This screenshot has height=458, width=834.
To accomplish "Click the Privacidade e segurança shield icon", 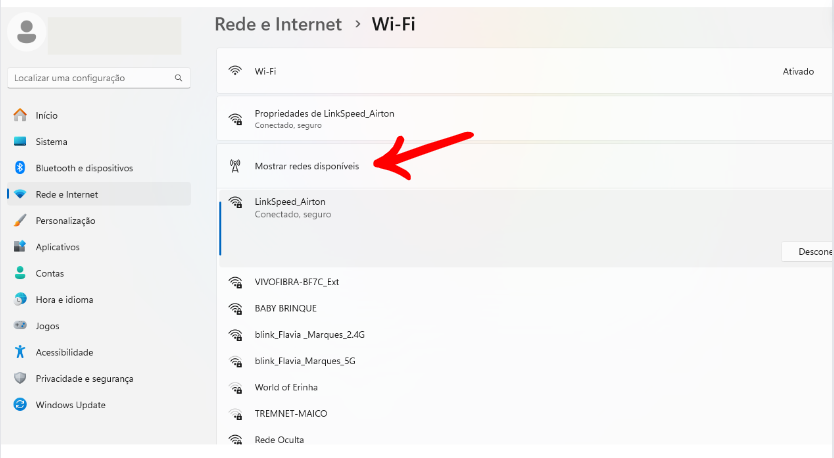I will (x=20, y=378).
